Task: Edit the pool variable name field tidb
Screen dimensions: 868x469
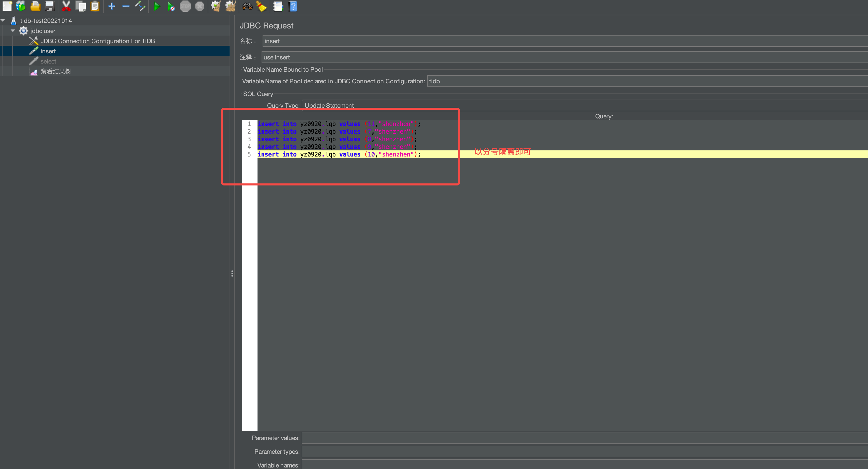Action: (647, 81)
